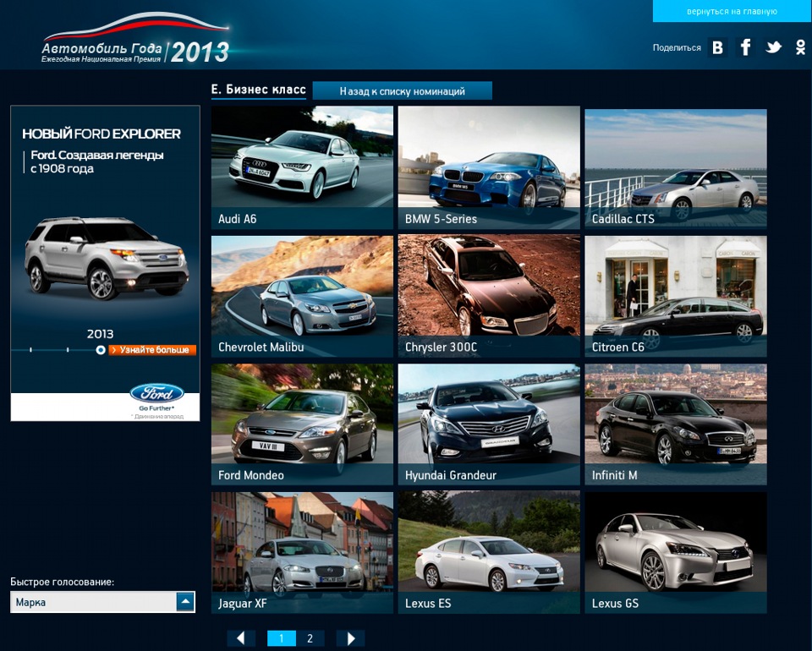Click the Chrysler 300C caption

[x=441, y=347]
